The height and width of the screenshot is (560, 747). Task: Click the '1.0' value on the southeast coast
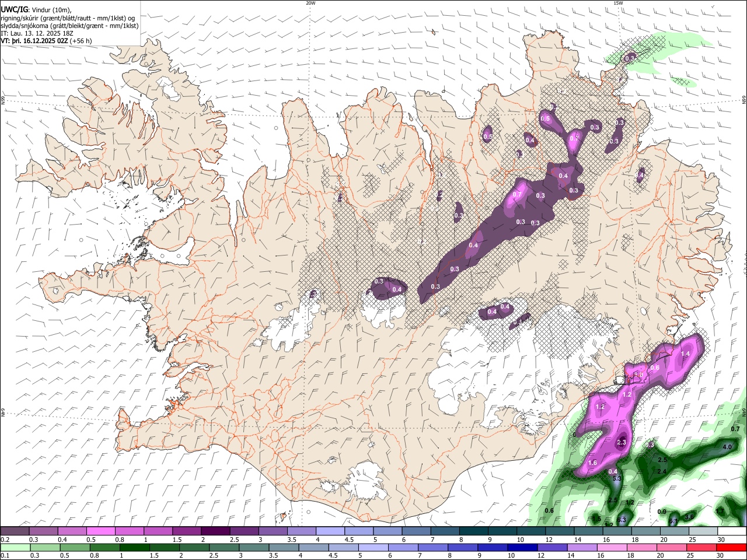click(638, 375)
